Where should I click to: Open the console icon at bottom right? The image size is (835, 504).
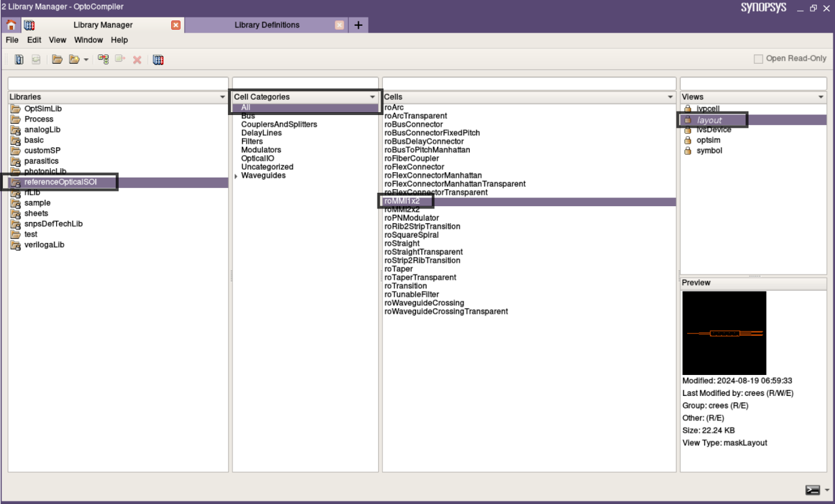click(x=812, y=490)
